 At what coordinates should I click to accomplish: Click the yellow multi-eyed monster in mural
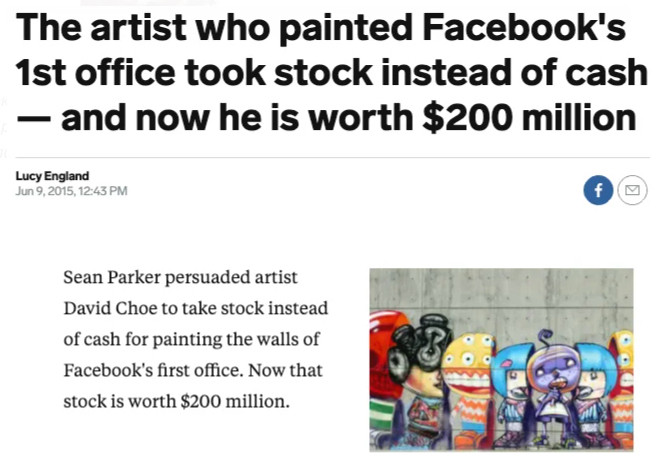click(x=470, y=365)
